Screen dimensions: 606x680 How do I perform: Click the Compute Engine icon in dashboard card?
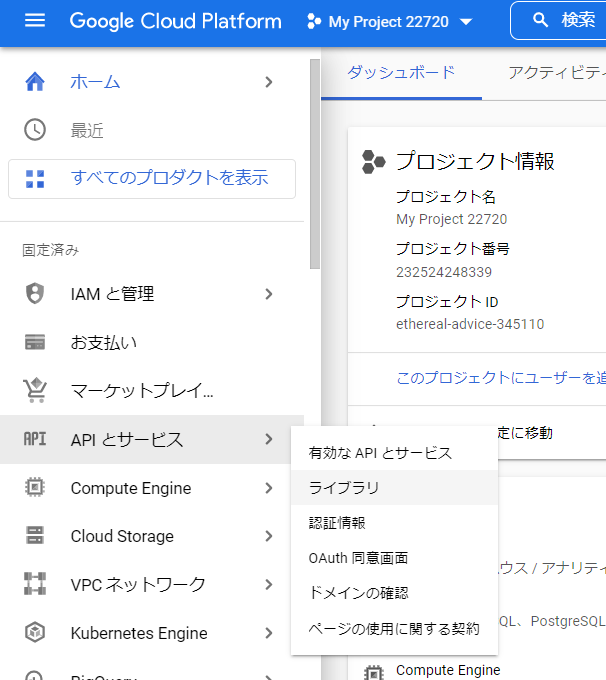(x=373, y=672)
